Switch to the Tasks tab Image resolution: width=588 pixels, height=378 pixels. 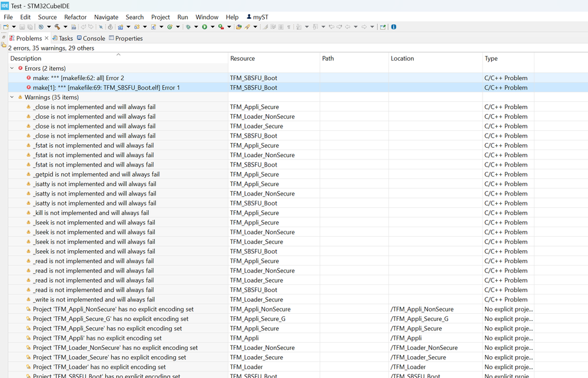point(62,38)
